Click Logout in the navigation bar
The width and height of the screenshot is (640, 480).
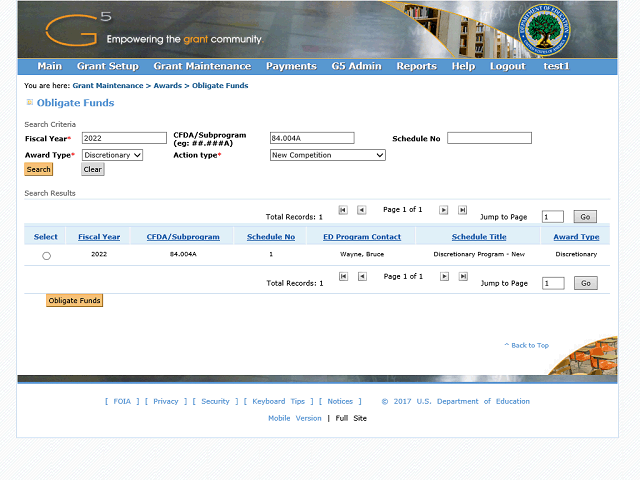(508, 66)
